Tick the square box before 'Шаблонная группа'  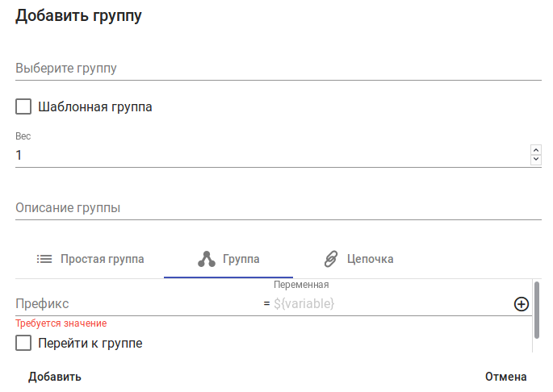tap(23, 106)
